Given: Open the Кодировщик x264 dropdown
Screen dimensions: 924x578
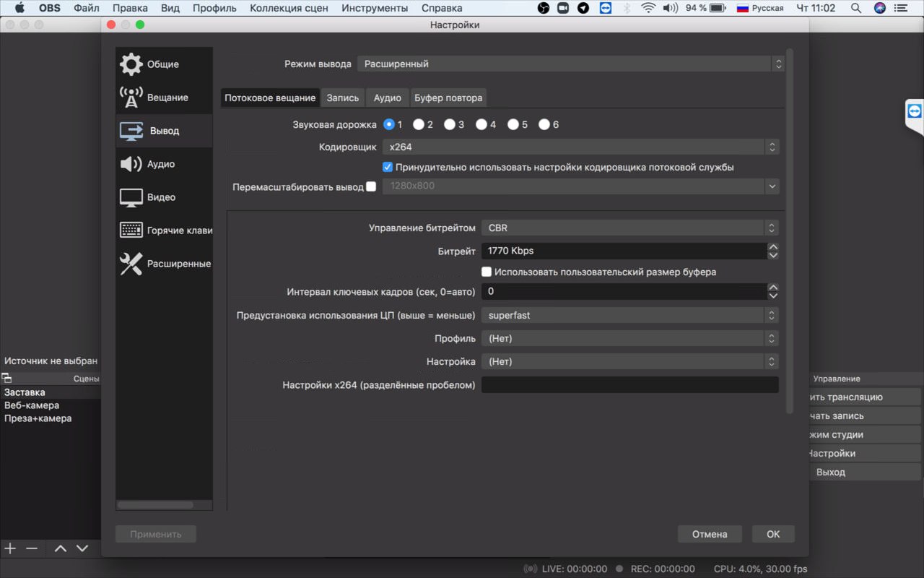Looking at the screenshot, I should (580, 147).
